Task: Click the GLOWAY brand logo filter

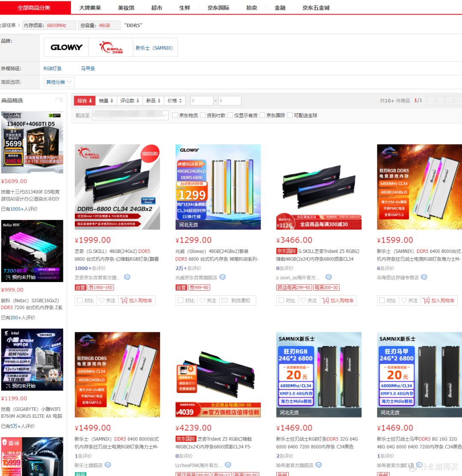Action: [x=66, y=48]
